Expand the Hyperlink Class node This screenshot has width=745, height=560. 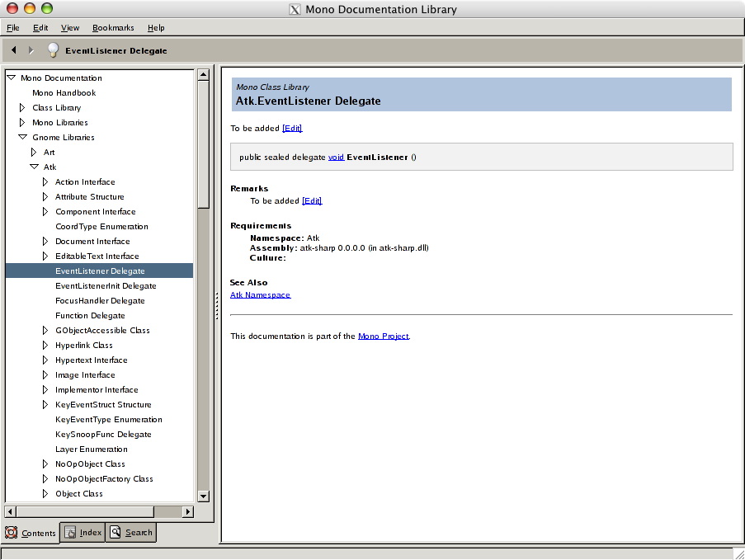(x=45, y=346)
